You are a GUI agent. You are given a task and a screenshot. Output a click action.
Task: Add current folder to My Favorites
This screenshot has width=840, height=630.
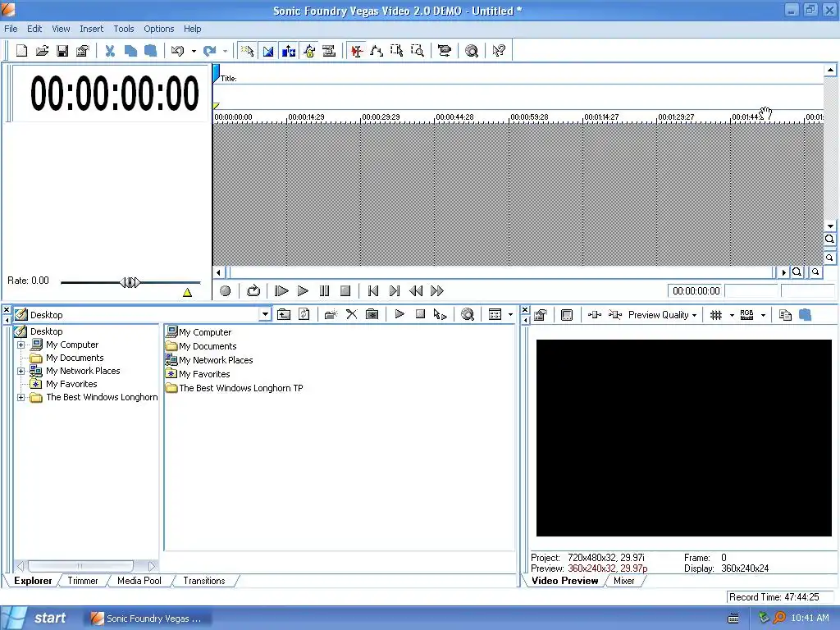click(x=372, y=314)
